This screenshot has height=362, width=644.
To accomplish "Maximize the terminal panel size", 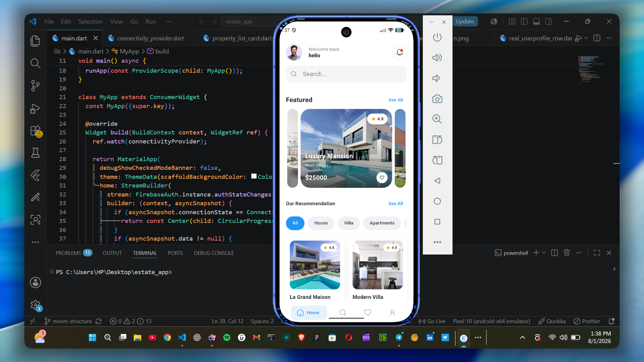I will (597, 253).
